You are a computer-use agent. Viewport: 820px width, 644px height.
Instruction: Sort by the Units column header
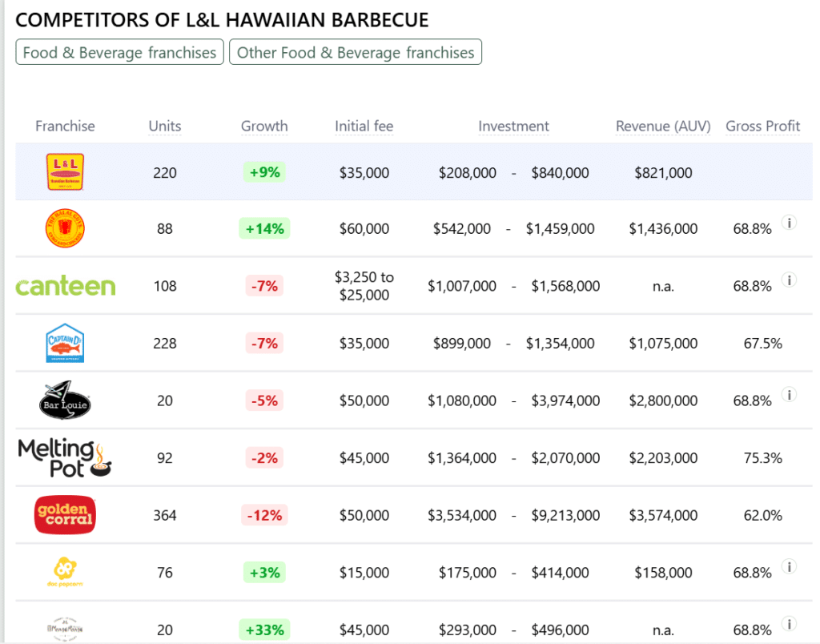[165, 126]
